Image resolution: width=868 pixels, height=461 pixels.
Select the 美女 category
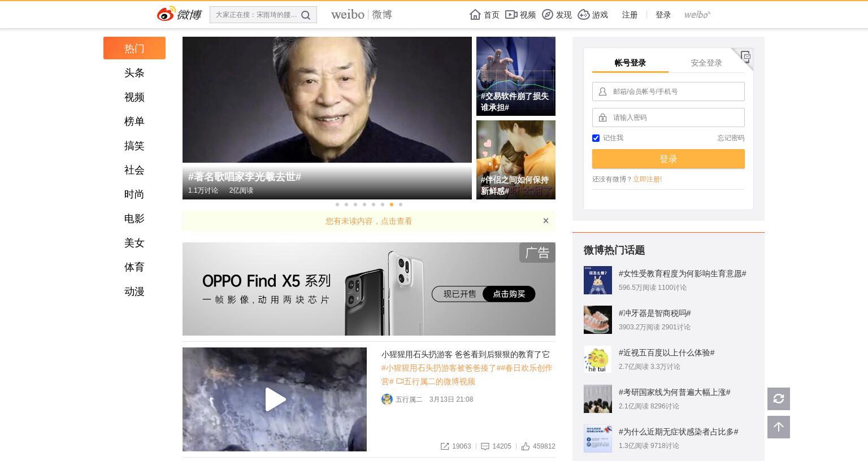pyautogui.click(x=134, y=243)
